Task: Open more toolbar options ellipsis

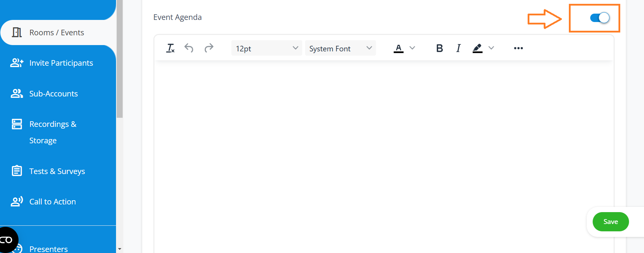Action: pyautogui.click(x=518, y=48)
